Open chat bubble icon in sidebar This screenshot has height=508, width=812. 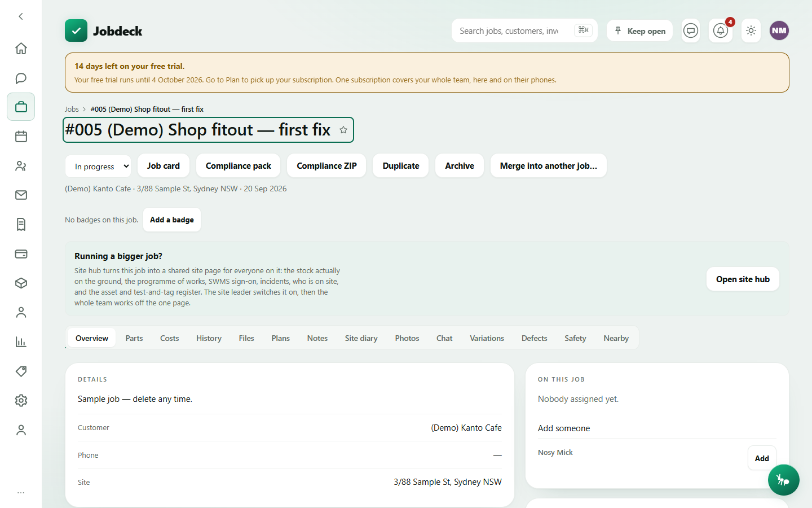[21, 78]
